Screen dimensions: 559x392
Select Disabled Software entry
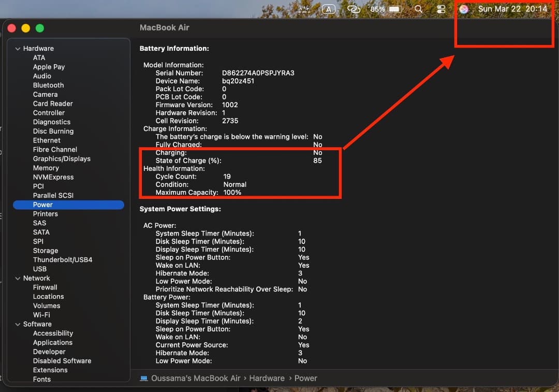click(62, 361)
